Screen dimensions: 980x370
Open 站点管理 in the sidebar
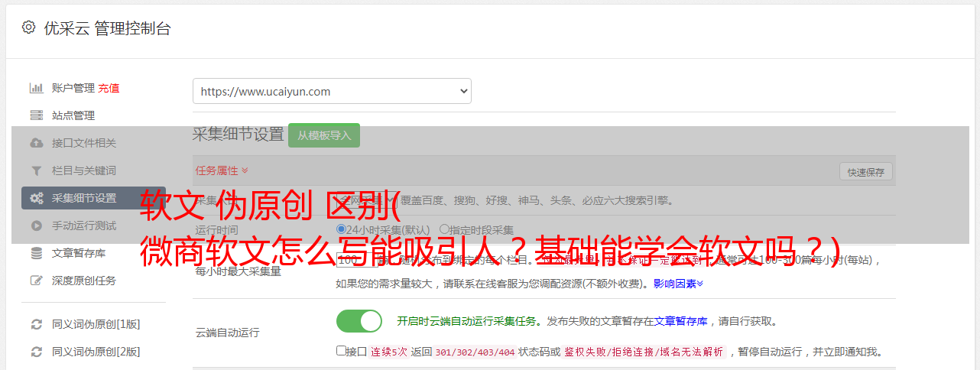(73, 115)
